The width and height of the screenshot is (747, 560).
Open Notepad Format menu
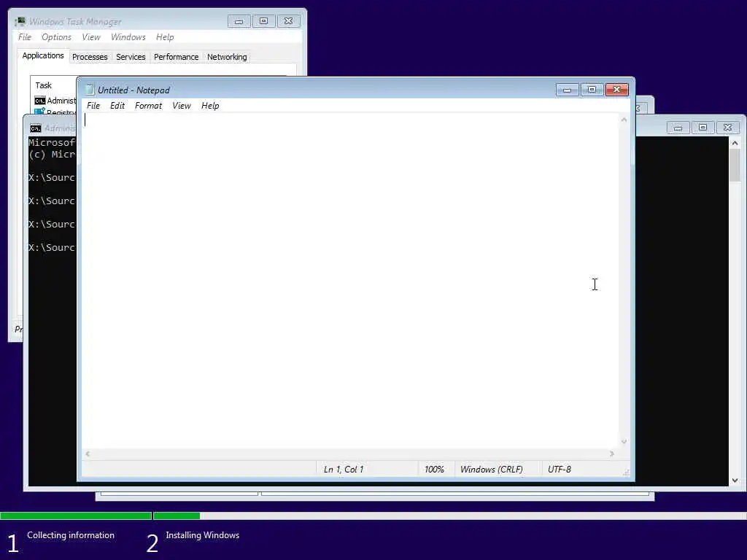148,106
